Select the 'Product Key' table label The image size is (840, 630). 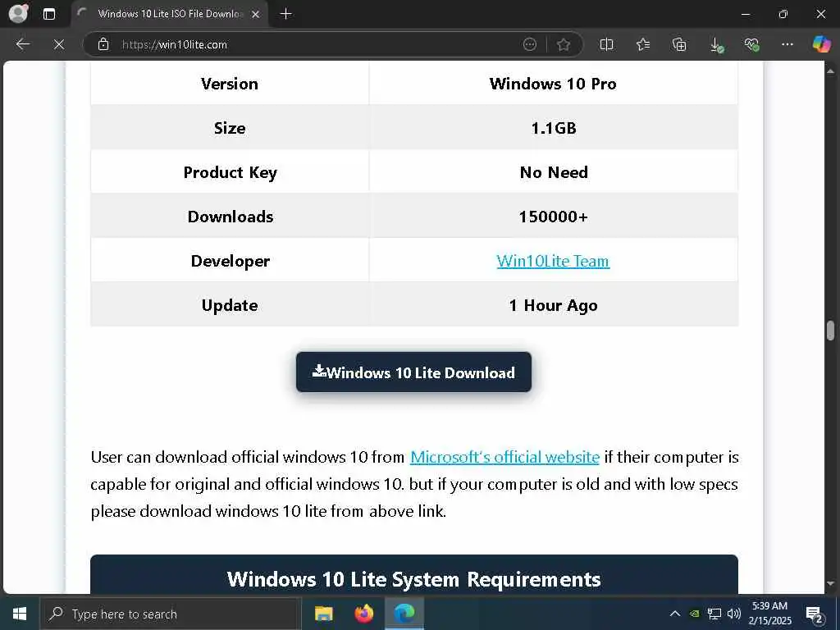231,172
